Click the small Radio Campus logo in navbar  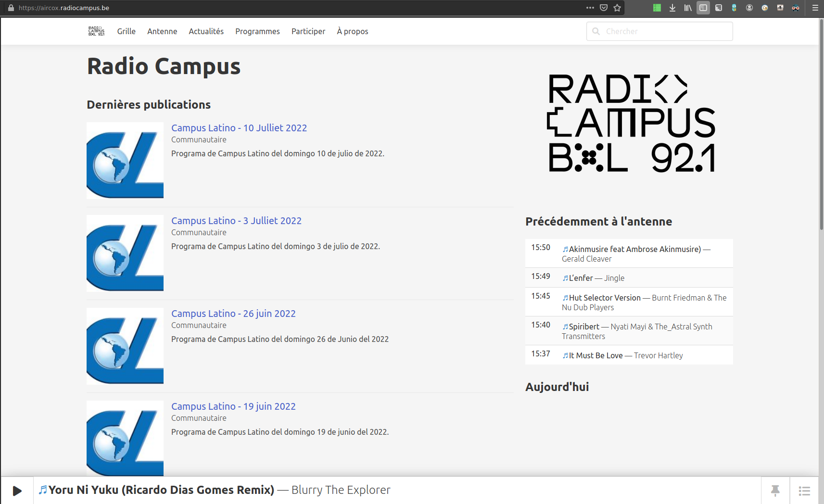pos(96,31)
